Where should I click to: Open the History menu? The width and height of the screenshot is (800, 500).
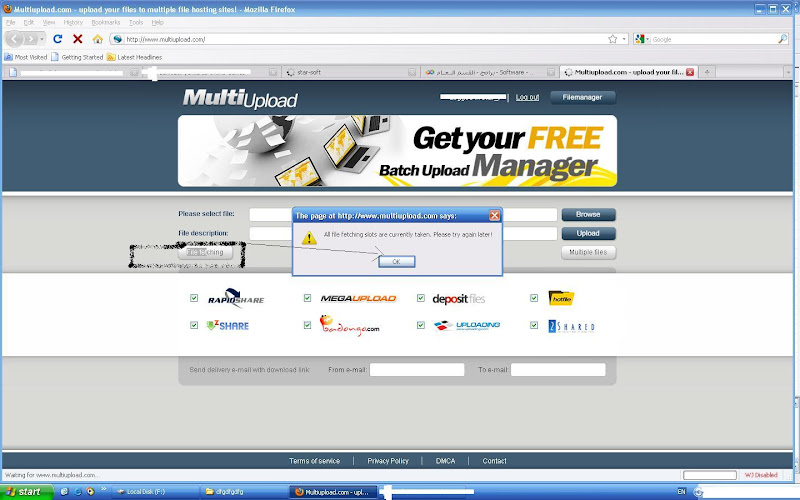[73, 22]
